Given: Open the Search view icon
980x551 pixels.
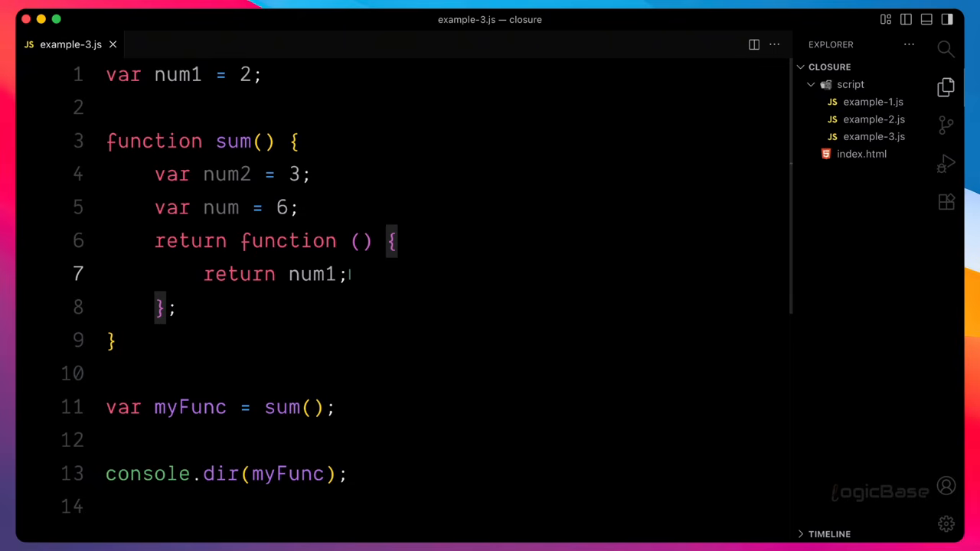Looking at the screenshot, I should [x=946, y=50].
